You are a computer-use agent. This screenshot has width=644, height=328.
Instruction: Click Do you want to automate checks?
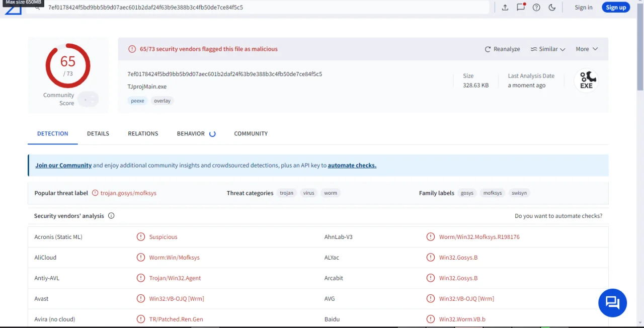(558, 216)
